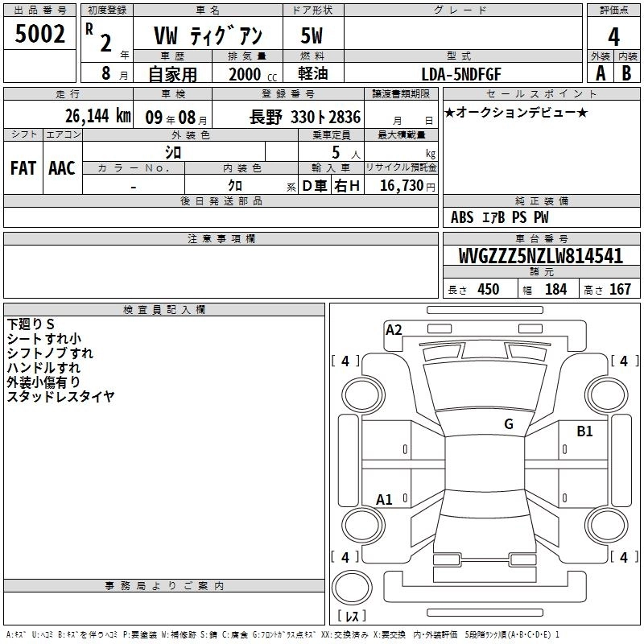This screenshot has height=644, width=644.
Task: Click the lower-right wheel on car diagram
Action: tap(606, 525)
